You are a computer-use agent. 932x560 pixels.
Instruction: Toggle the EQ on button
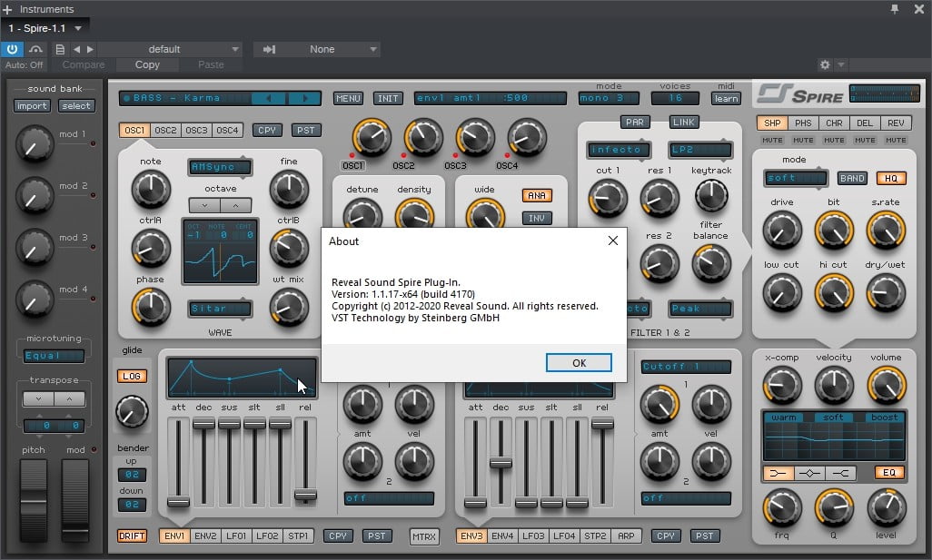[889, 473]
